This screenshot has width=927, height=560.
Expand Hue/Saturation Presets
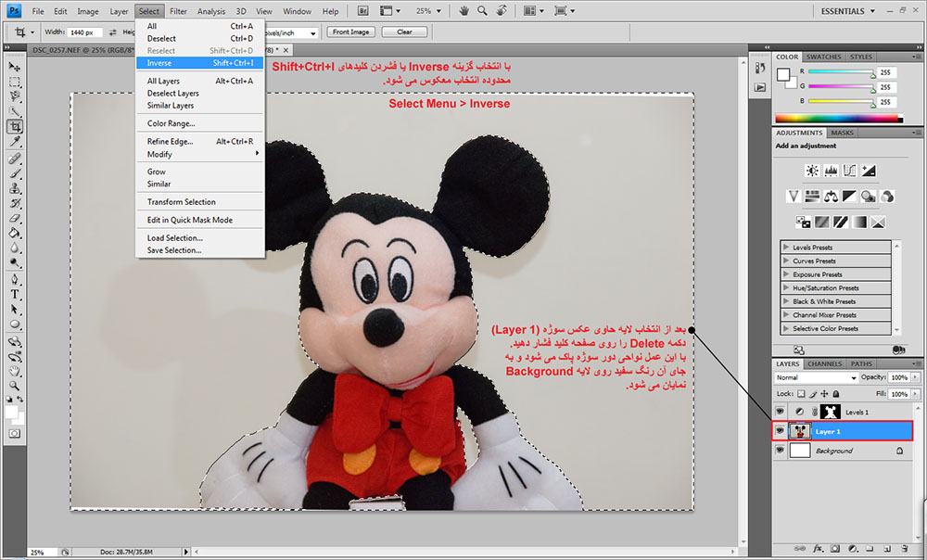click(786, 288)
